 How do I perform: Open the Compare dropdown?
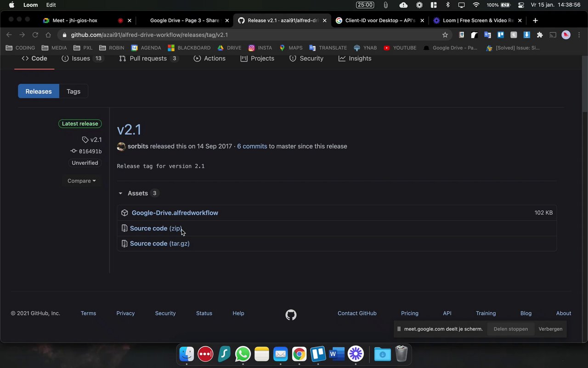(x=82, y=181)
